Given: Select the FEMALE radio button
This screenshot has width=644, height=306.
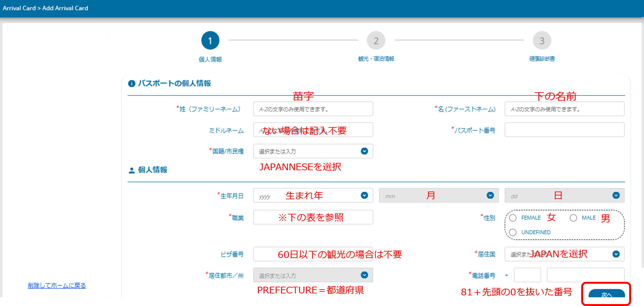Looking at the screenshot, I should coord(513,218).
